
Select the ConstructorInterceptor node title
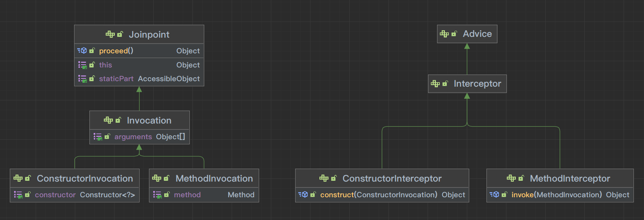[392, 178]
